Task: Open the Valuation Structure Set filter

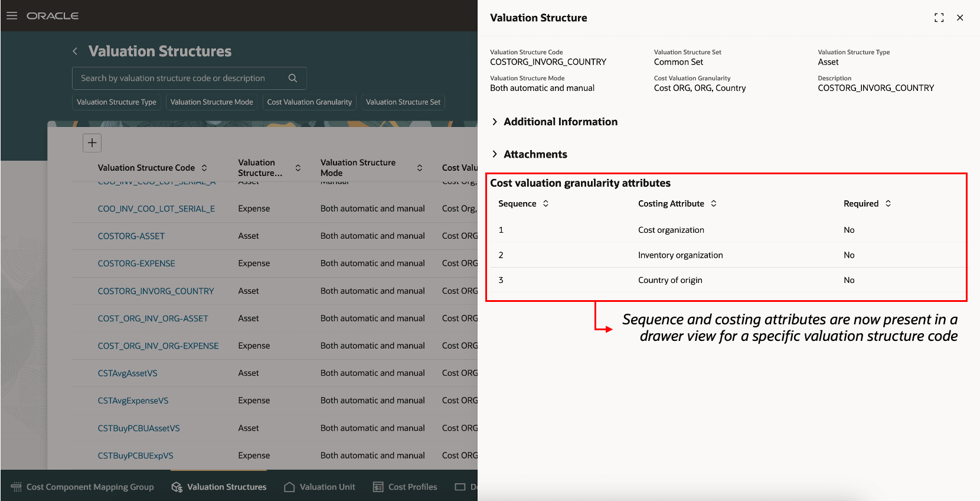Action: pyautogui.click(x=403, y=102)
